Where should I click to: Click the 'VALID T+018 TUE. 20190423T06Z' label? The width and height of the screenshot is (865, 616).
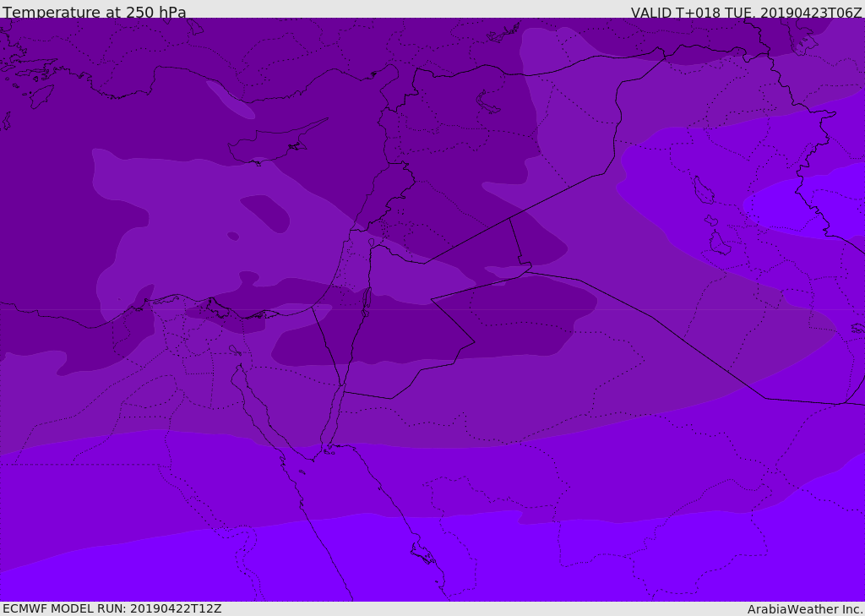point(747,12)
